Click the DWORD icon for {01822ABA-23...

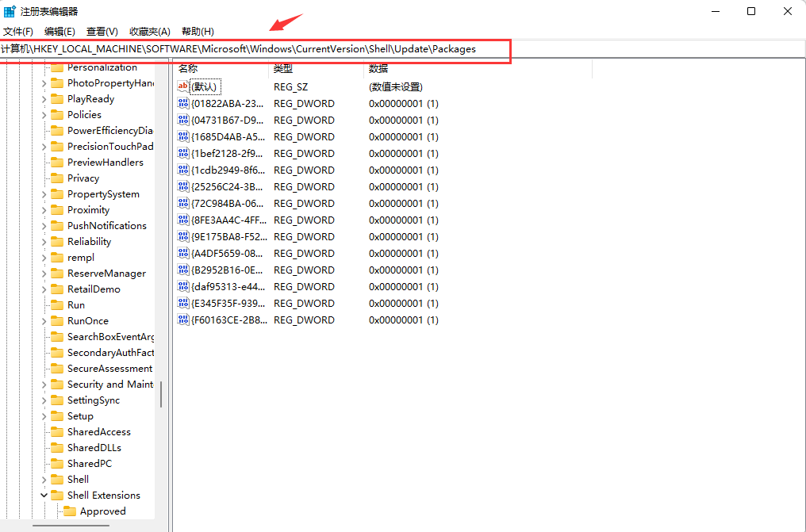click(x=183, y=103)
